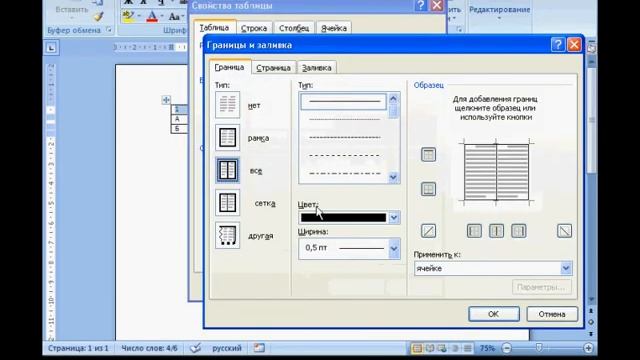The height and width of the screenshot is (360, 640).
Task: Switch to the 'Граница' tab
Action: point(229,67)
